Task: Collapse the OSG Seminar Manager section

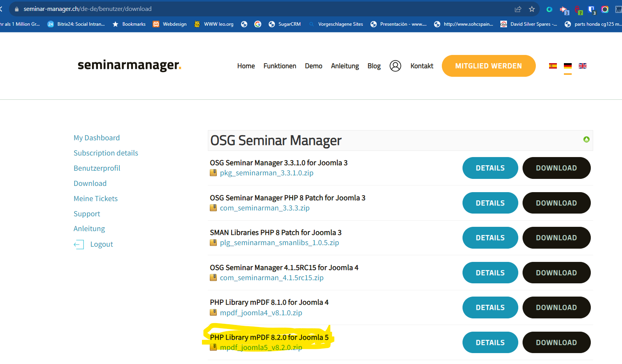Action: 586,140
